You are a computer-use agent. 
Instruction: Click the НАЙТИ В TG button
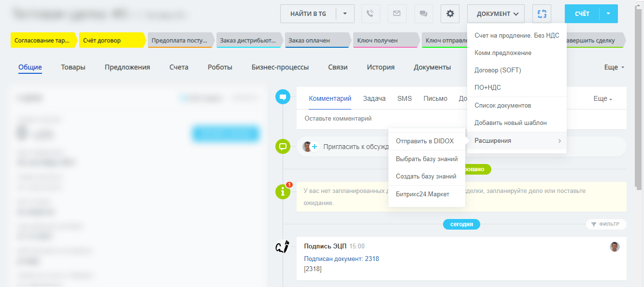click(308, 14)
